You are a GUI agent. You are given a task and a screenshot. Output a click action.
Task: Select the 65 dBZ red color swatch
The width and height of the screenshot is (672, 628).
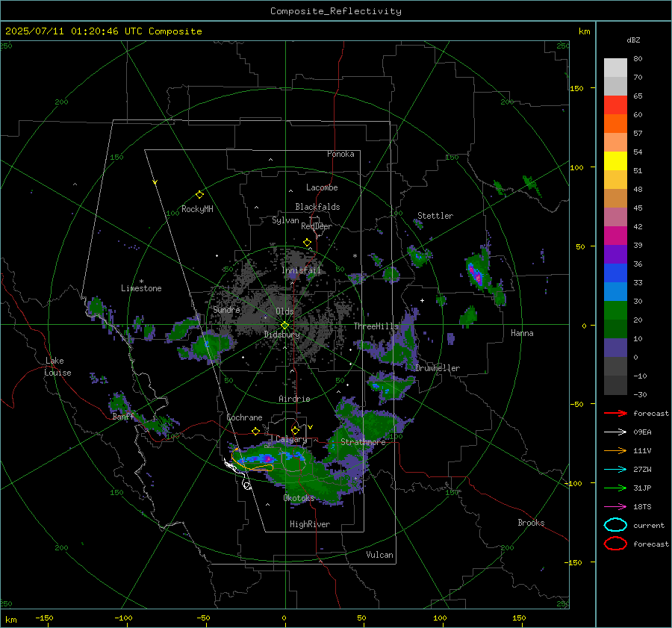point(615,105)
